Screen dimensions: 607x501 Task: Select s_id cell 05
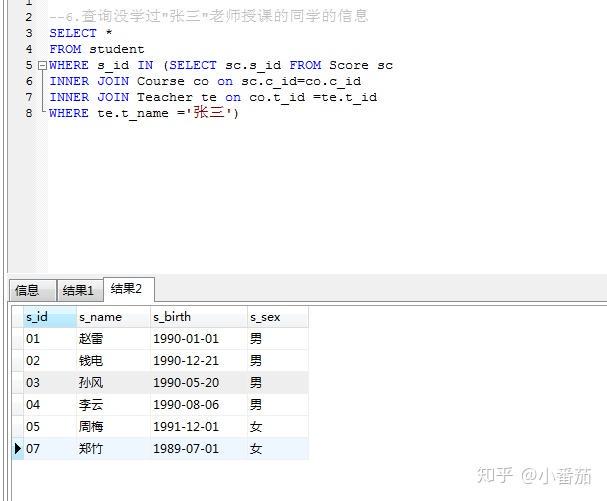pos(50,427)
